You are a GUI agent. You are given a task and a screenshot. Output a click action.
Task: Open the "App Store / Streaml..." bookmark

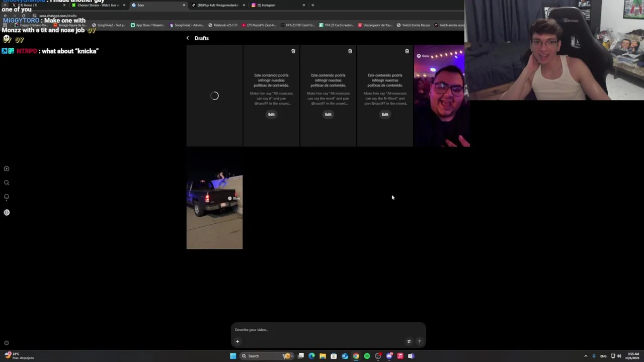(x=147, y=25)
